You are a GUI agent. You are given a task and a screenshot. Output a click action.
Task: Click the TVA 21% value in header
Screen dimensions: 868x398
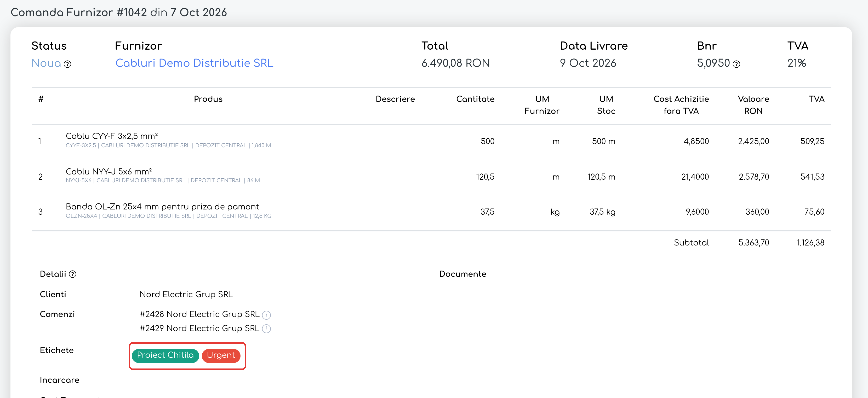click(797, 63)
